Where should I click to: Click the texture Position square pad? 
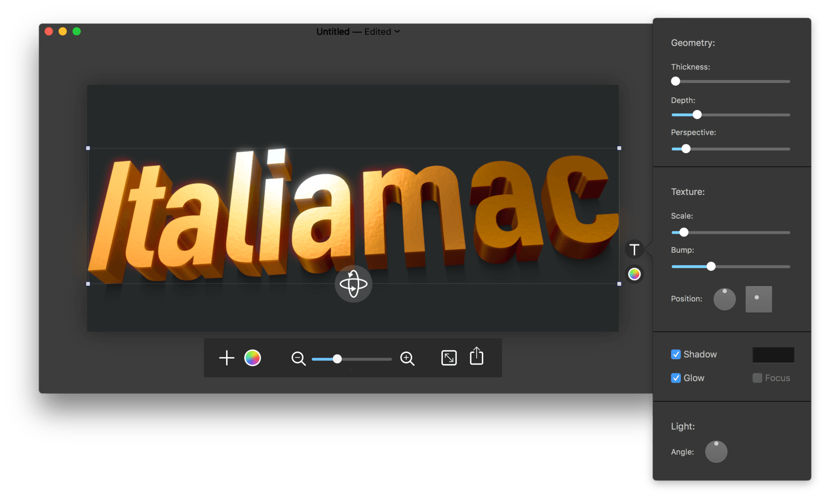[759, 299]
